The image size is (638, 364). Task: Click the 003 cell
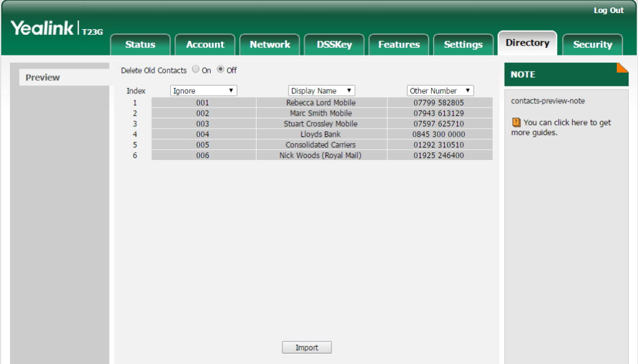pos(204,124)
